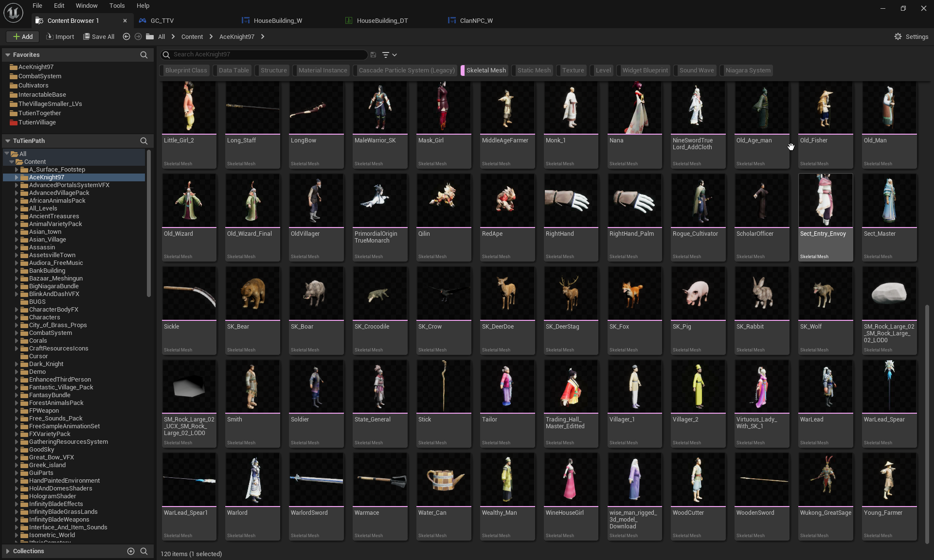The width and height of the screenshot is (934, 560).
Task: Search the TuTienPath folder tree
Action: pyautogui.click(x=144, y=141)
